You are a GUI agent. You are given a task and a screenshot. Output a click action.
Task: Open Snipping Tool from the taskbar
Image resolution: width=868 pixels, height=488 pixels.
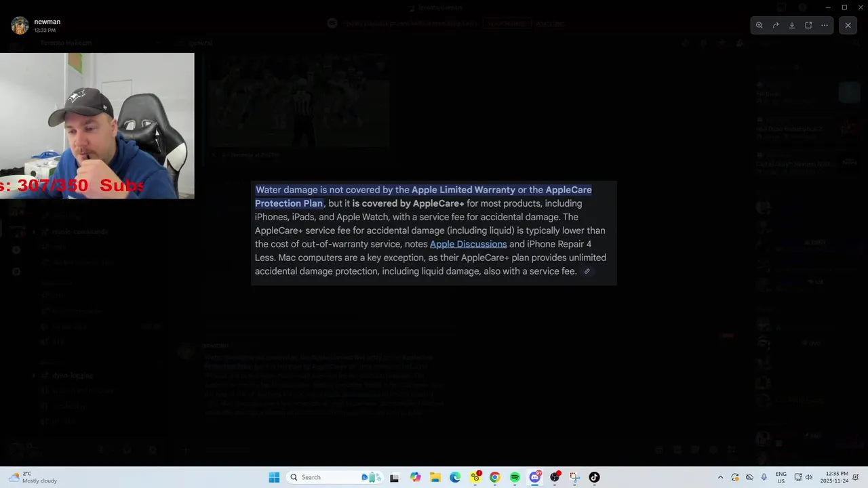click(574, 477)
